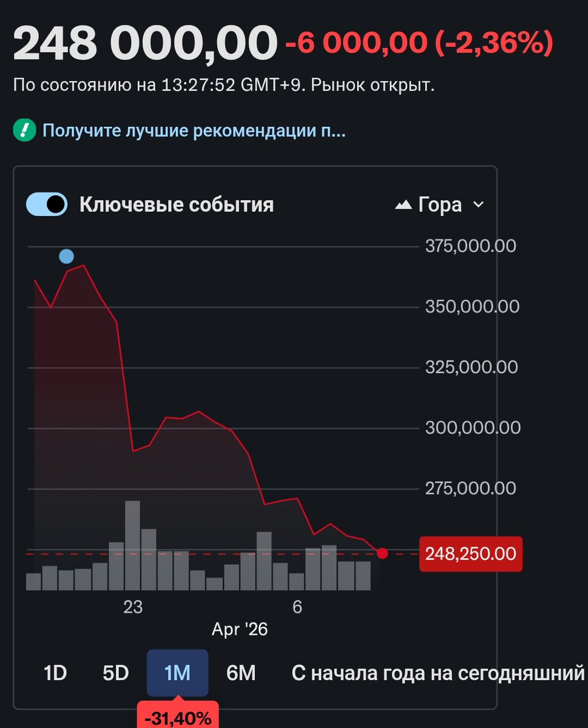This screenshot has width=588, height=728.
Task: Open the Получите лучшие рекомендации link
Action: point(194,130)
